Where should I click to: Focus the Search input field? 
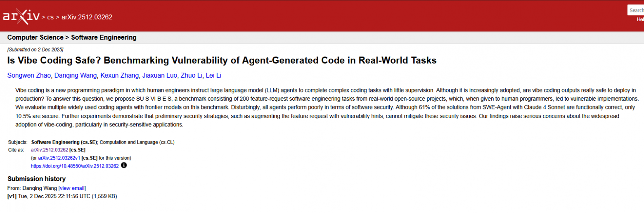click(636, 10)
